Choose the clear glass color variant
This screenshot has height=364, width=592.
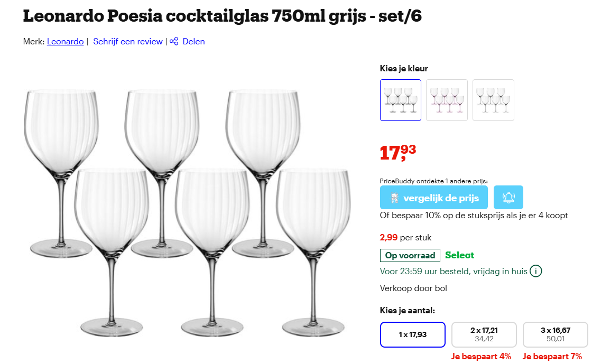pyautogui.click(x=493, y=100)
